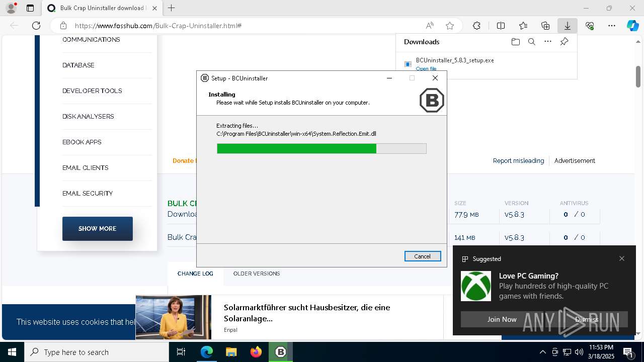Viewport: 644px width, 362px height.
Task: Open Read aloud icon in address bar
Action: 430,26
